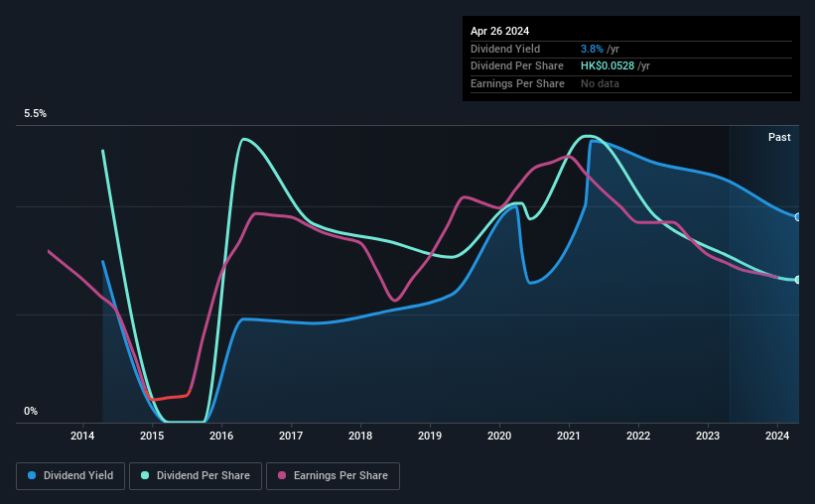The image size is (815, 504).
Task: Click the No data earnings value
Action: coord(600,83)
